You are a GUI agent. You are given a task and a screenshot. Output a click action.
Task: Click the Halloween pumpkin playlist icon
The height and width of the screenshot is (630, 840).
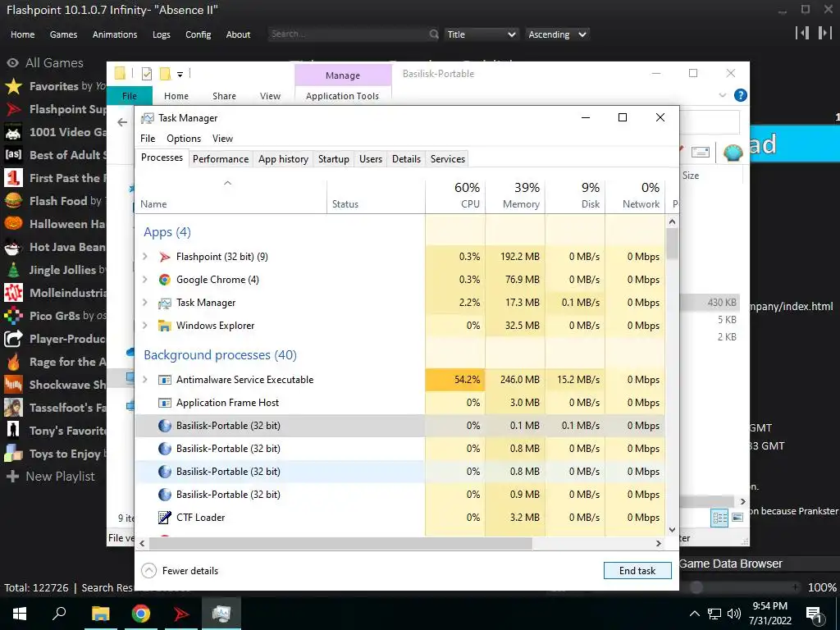coord(13,224)
